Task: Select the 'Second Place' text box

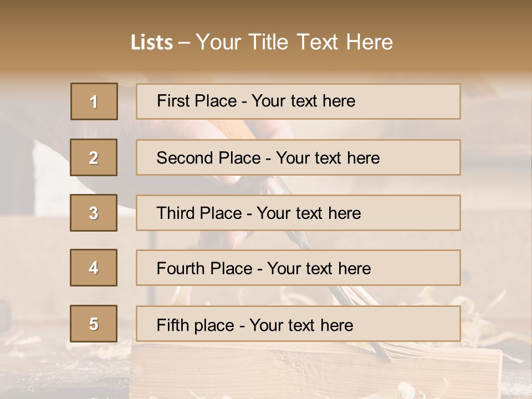Action: [298, 157]
